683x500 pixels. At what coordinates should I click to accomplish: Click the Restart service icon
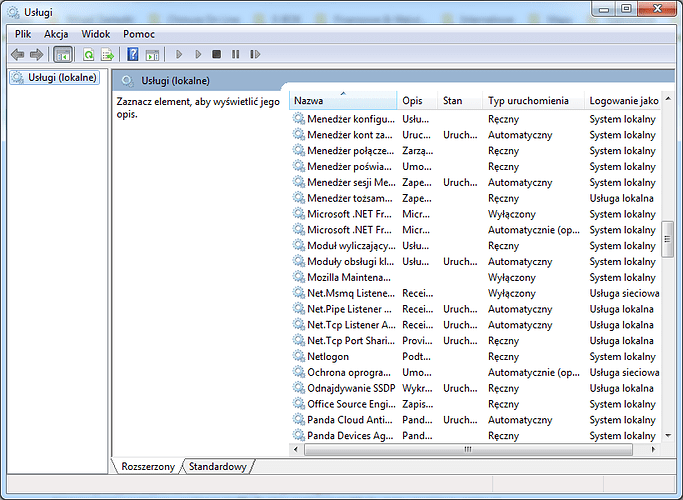(255, 54)
